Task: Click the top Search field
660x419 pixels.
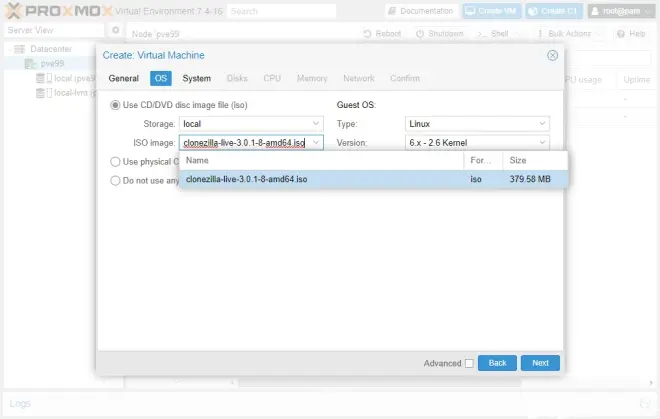Action: tap(282, 11)
